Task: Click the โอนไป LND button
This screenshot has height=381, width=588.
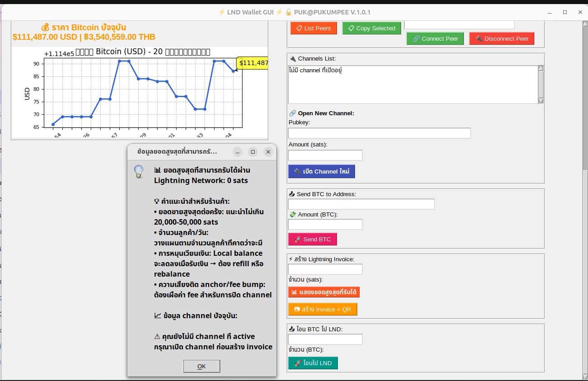Action: click(x=313, y=363)
